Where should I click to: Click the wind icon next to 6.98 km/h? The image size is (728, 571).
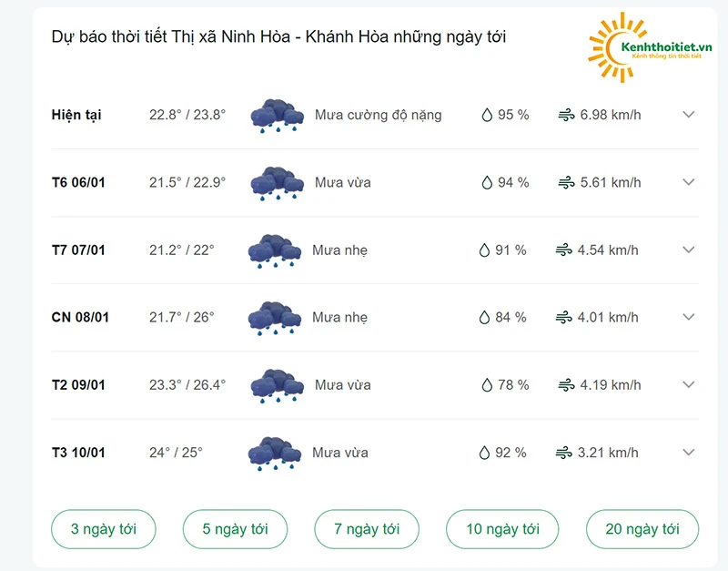pyautogui.click(x=567, y=115)
